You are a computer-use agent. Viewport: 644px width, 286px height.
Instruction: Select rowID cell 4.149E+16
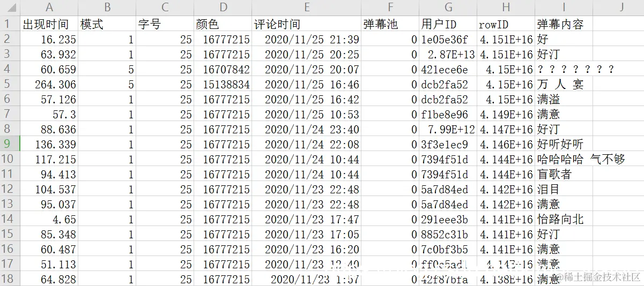click(x=506, y=114)
